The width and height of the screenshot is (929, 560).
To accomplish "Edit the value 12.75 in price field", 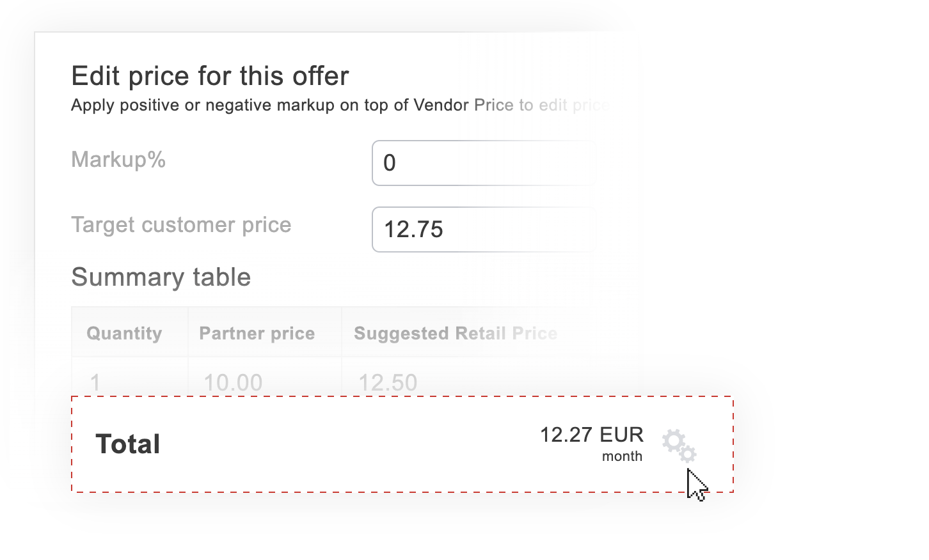I will click(x=415, y=229).
